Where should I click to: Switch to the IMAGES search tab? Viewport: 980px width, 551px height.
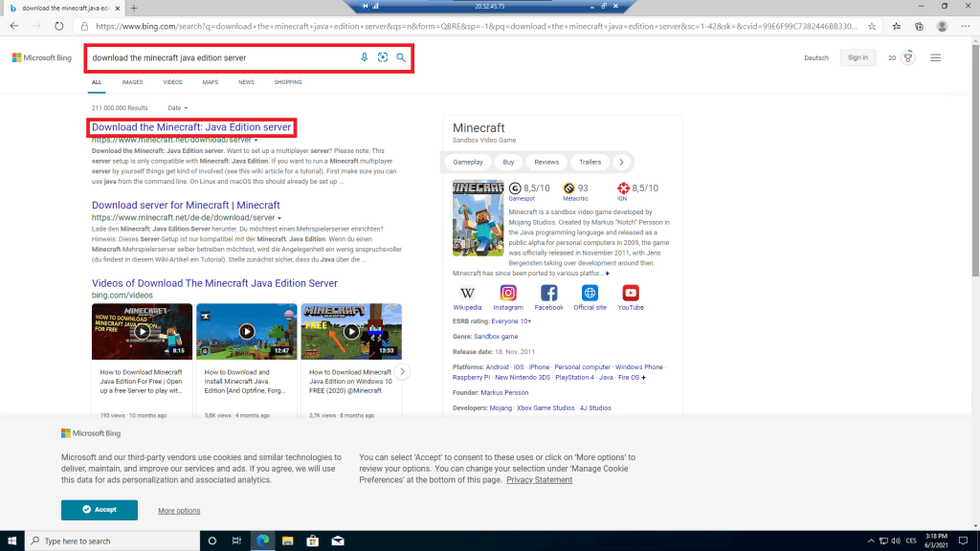[132, 82]
